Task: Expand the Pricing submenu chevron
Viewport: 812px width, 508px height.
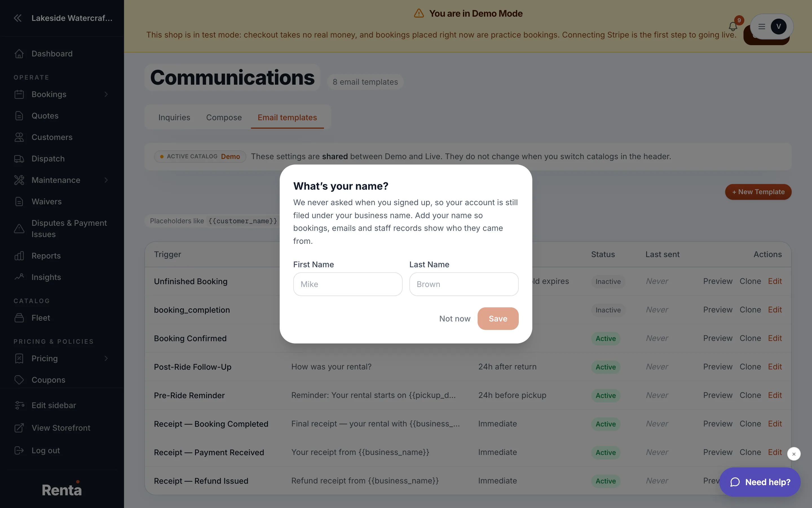Action: (x=106, y=358)
